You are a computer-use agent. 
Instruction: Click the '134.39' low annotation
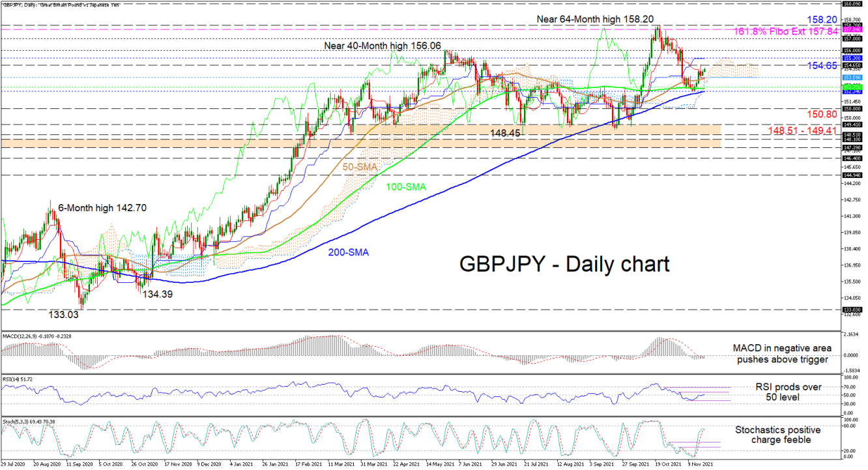(159, 295)
